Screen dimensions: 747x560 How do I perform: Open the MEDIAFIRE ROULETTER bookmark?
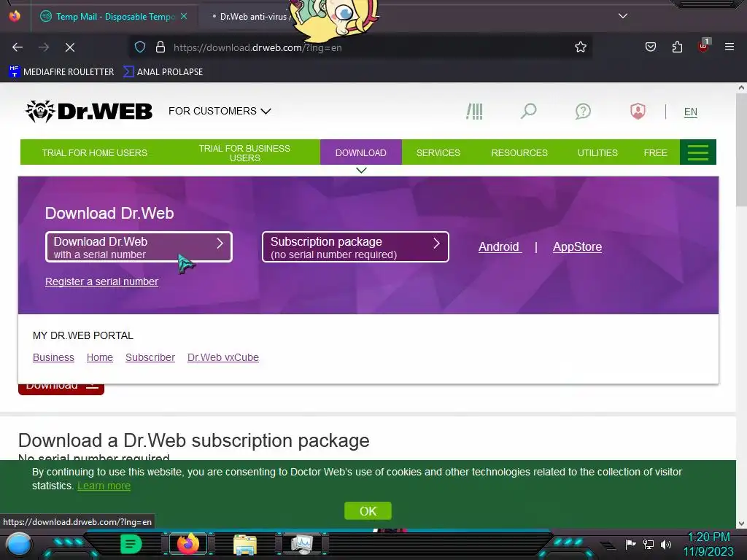61,72
